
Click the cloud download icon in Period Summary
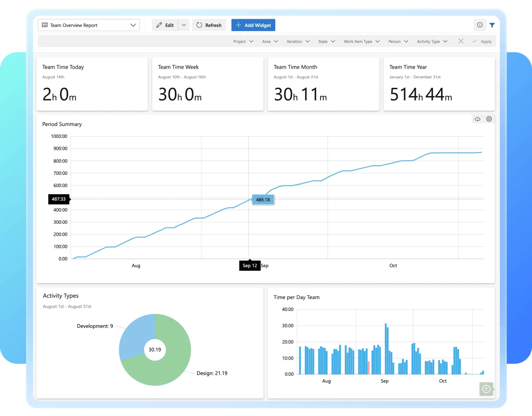point(477,119)
